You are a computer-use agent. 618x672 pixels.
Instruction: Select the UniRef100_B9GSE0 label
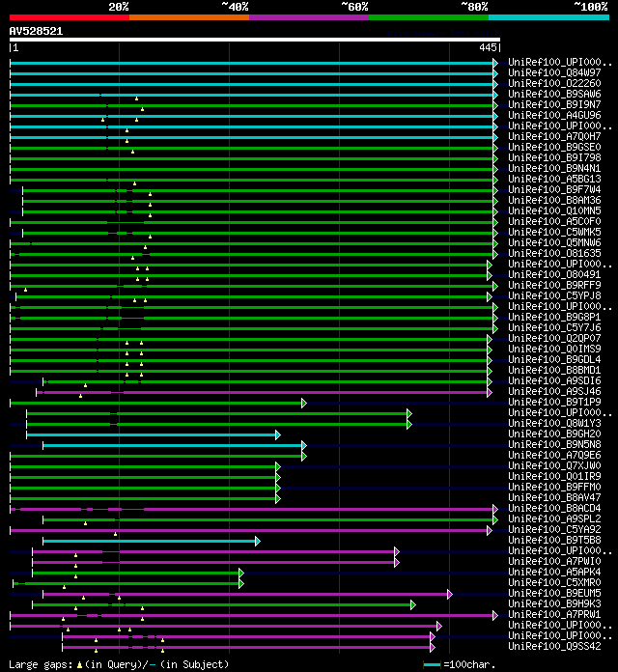click(x=554, y=147)
